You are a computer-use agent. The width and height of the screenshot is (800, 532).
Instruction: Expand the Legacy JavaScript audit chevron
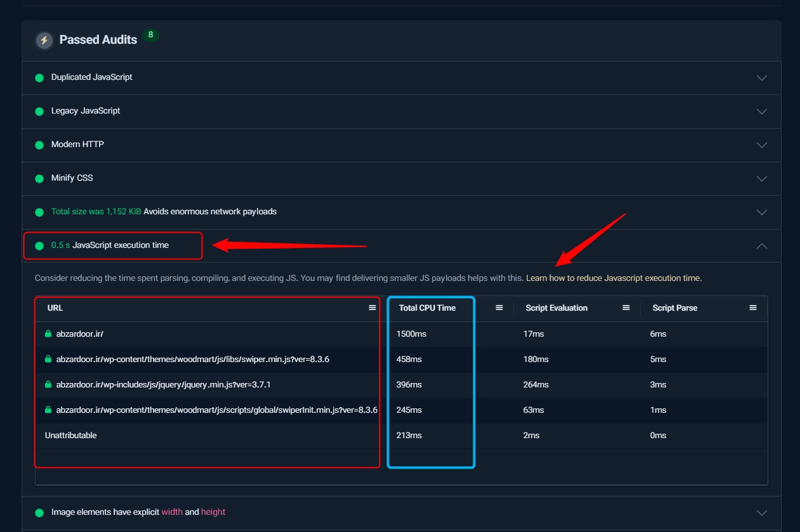click(x=762, y=111)
